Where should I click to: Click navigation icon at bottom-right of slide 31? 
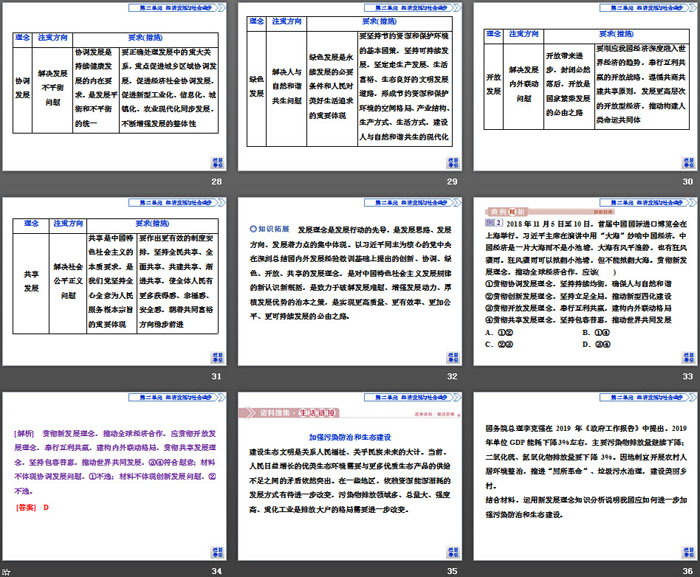pyautogui.click(x=216, y=355)
